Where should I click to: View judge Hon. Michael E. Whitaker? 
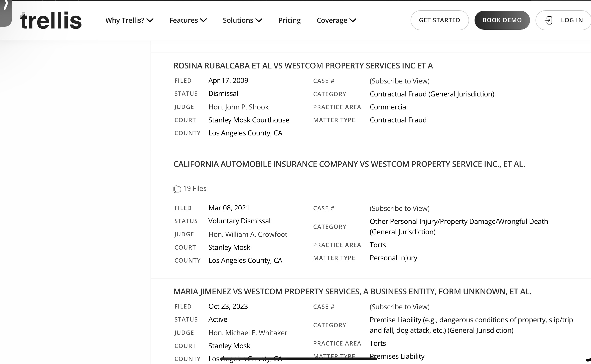(x=248, y=333)
